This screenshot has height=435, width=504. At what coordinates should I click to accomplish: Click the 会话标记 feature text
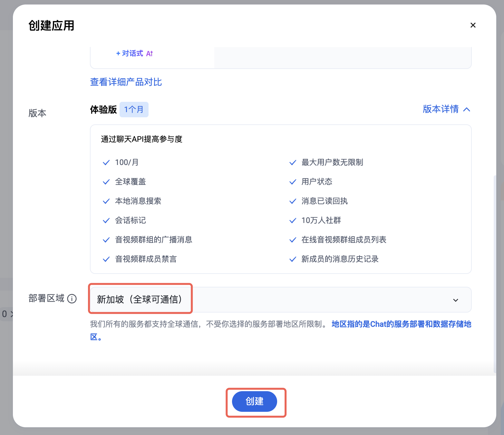tap(131, 220)
